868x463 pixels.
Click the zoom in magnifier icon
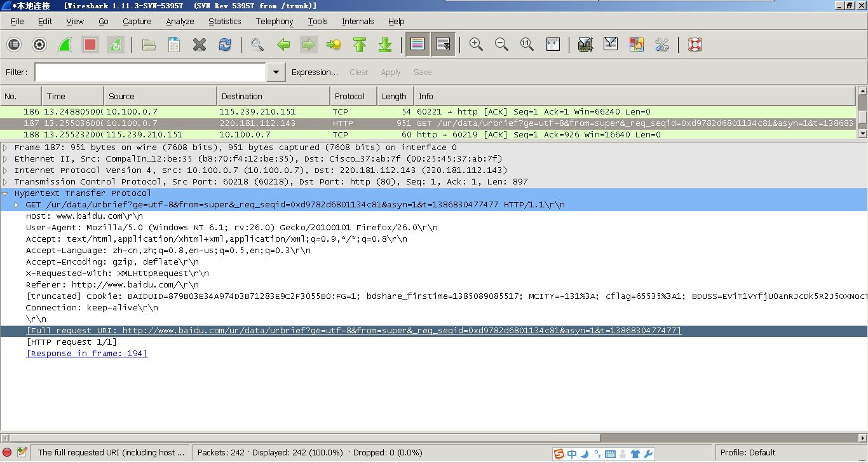[x=476, y=45]
